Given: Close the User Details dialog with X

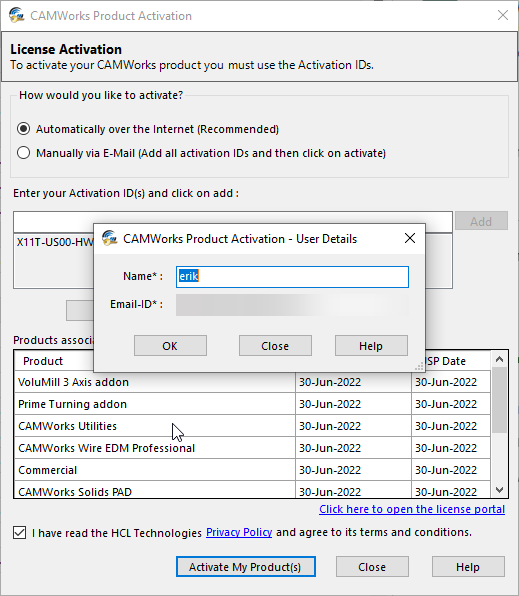Looking at the screenshot, I should [x=410, y=238].
